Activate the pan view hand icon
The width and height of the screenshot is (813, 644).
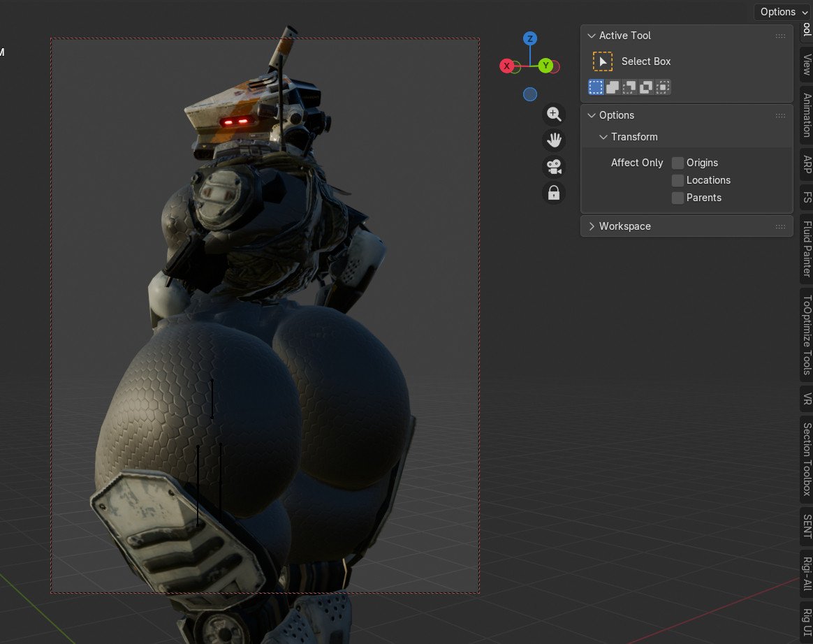pyautogui.click(x=554, y=140)
